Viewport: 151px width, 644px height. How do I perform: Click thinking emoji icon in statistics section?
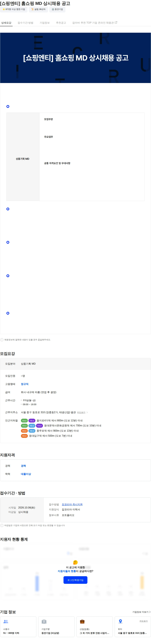[x=75, y=562]
